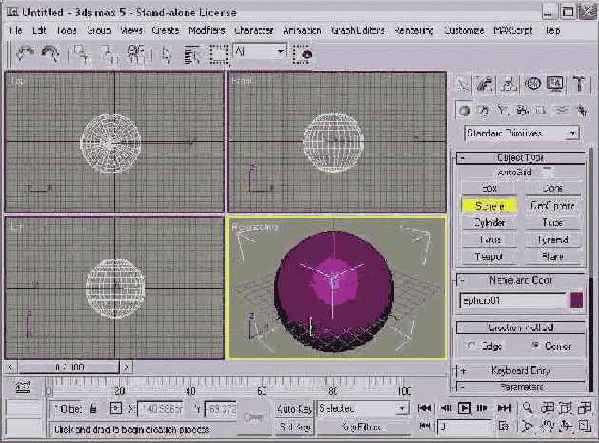
Task: Open the Hierarchy command panel tab
Action: (508, 84)
